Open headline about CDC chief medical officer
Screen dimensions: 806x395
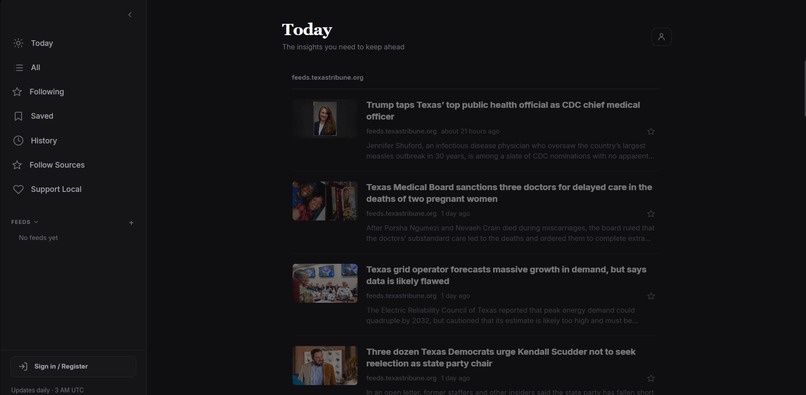point(503,111)
